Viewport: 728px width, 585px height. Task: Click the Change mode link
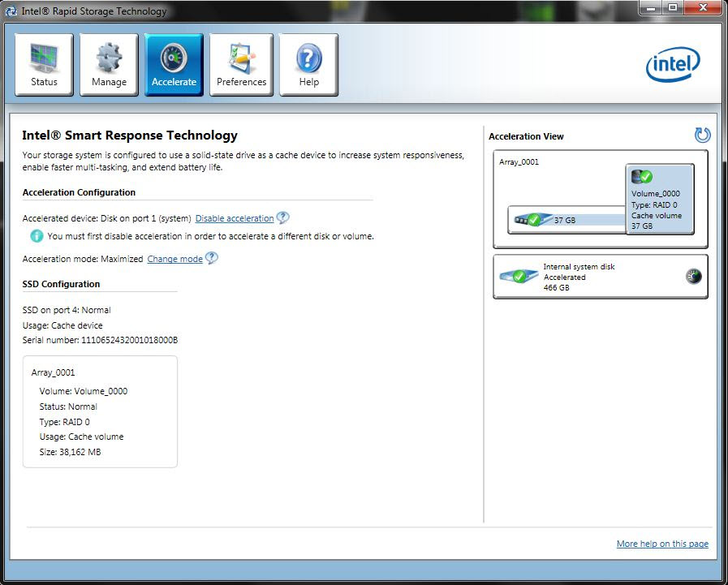[x=175, y=259]
